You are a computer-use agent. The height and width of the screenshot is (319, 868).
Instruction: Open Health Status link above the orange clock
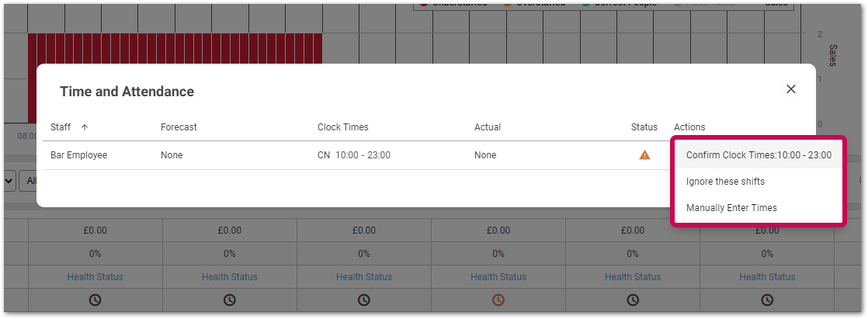[x=498, y=277]
